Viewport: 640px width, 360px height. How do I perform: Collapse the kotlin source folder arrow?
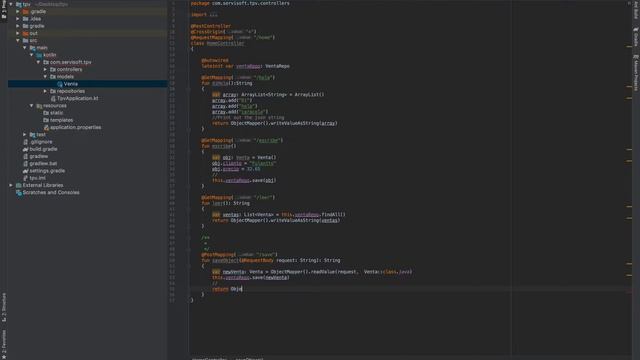click(31, 55)
